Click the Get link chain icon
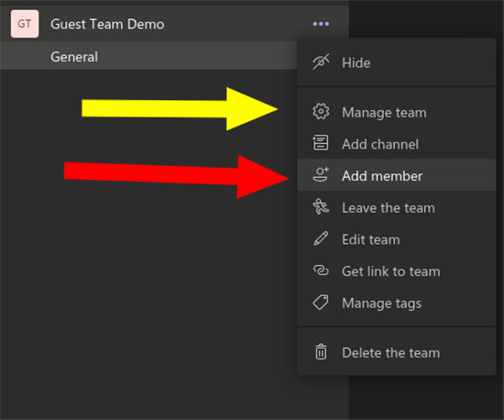 [x=321, y=271]
